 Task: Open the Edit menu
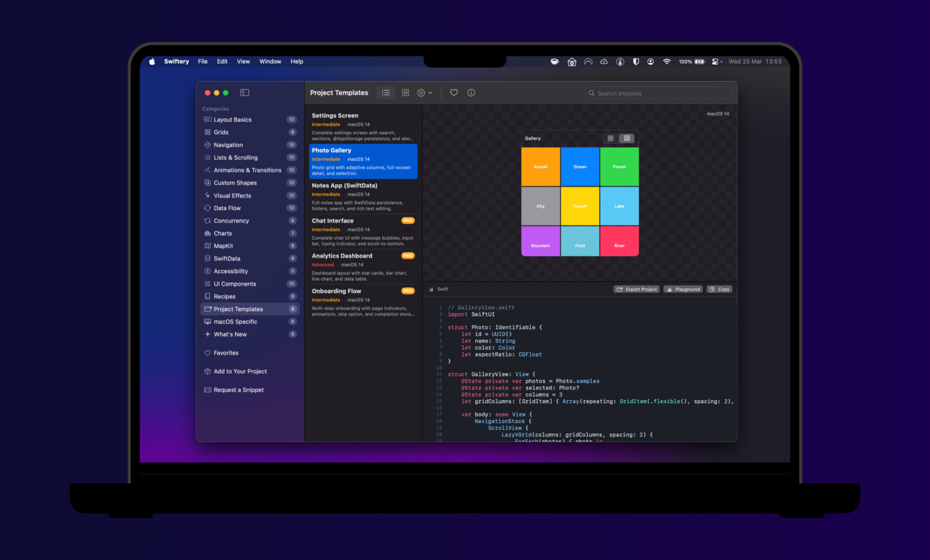222,62
